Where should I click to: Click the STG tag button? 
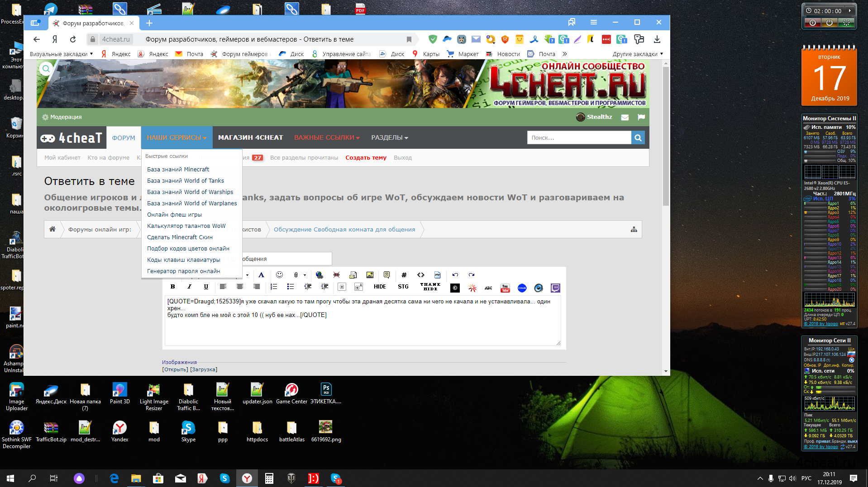(x=403, y=287)
